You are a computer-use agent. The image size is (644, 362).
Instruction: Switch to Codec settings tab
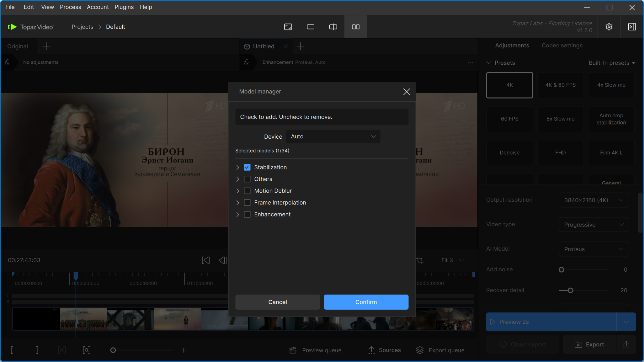click(x=562, y=45)
